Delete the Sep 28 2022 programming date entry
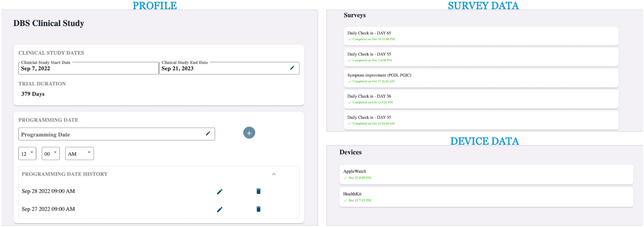The width and height of the screenshot is (644, 227). [x=258, y=191]
